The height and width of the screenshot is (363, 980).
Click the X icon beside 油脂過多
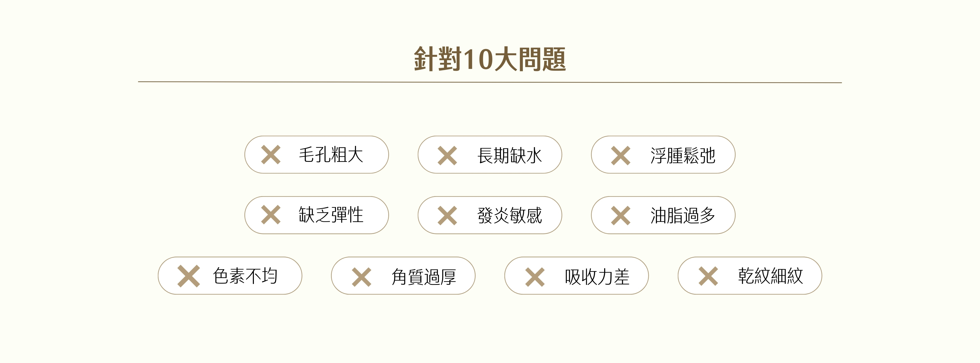click(621, 216)
